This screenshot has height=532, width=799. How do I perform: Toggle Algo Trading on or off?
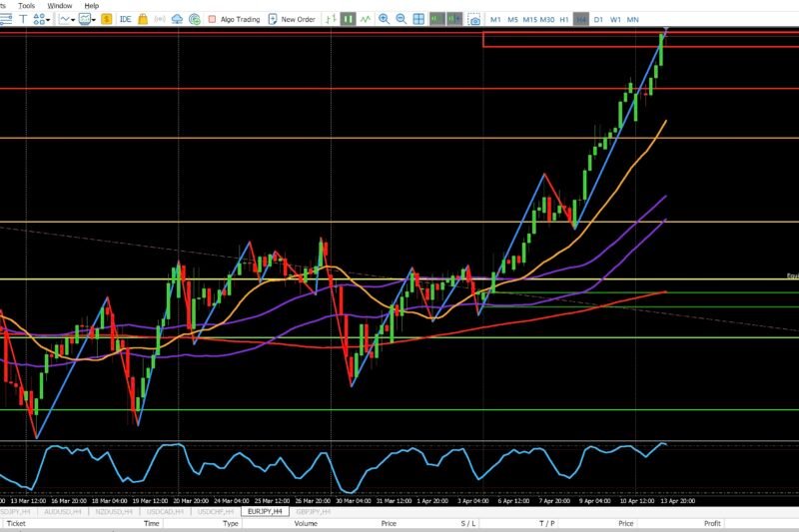click(x=235, y=19)
